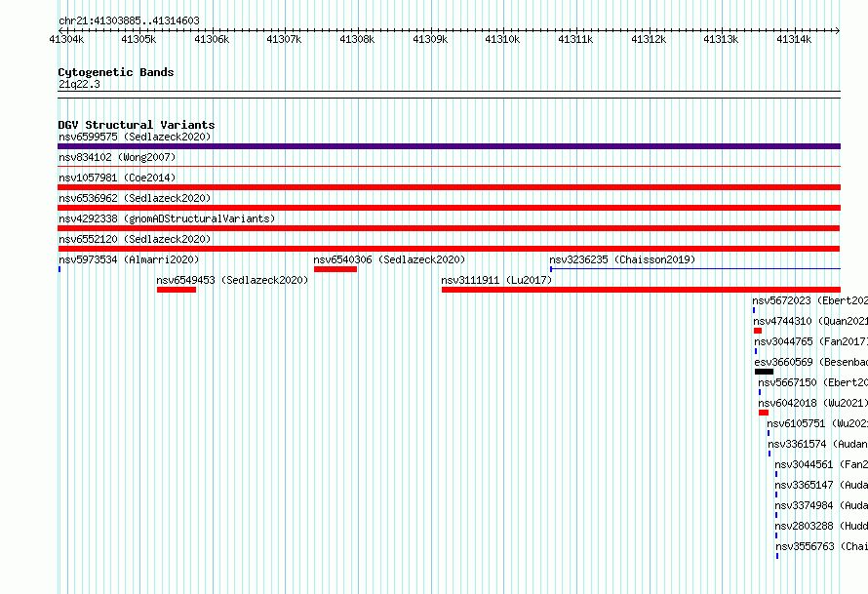The height and width of the screenshot is (594, 868).
Task: Open the nsv3374984 variant label
Action: [821, 505]
